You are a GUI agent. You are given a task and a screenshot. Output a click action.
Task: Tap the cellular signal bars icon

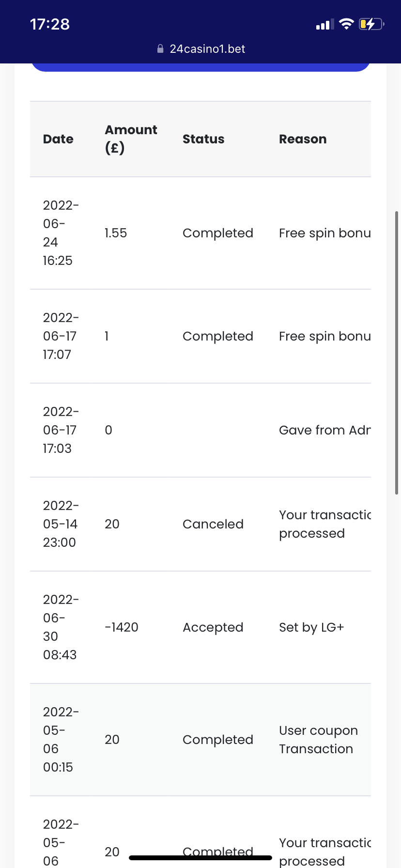(325, 25)
